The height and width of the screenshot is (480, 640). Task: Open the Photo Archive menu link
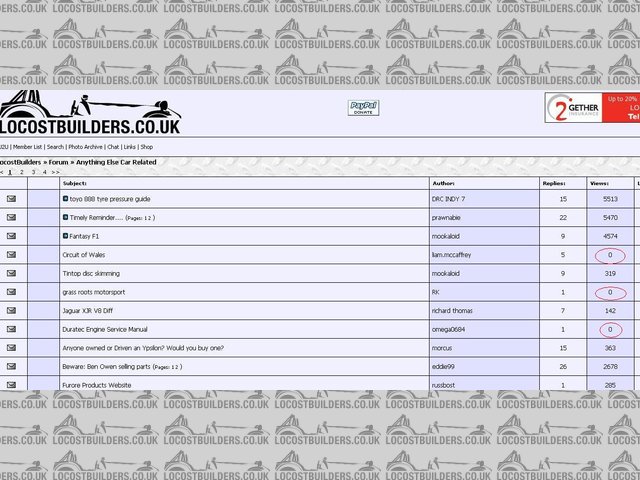(x=85, y=147)
